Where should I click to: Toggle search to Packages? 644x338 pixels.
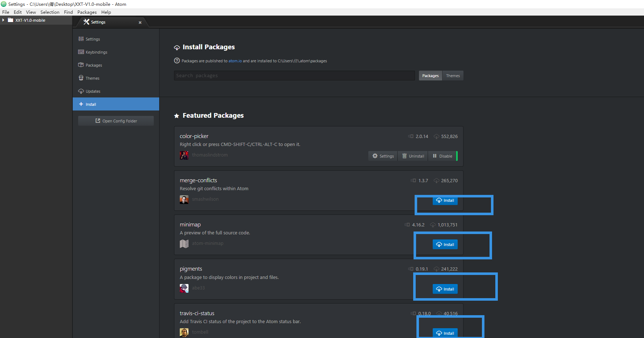(430, 75)
